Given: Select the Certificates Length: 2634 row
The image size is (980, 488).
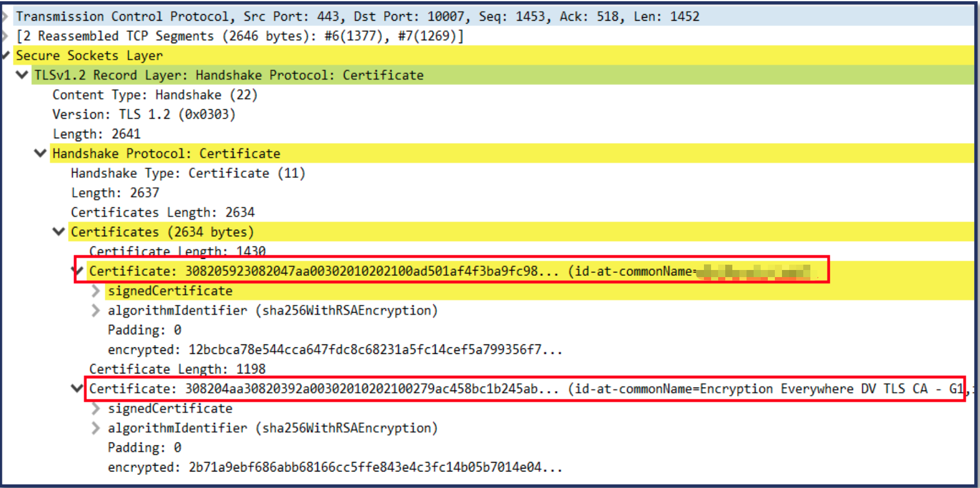Looking at the screenshot, I should 163,213.
